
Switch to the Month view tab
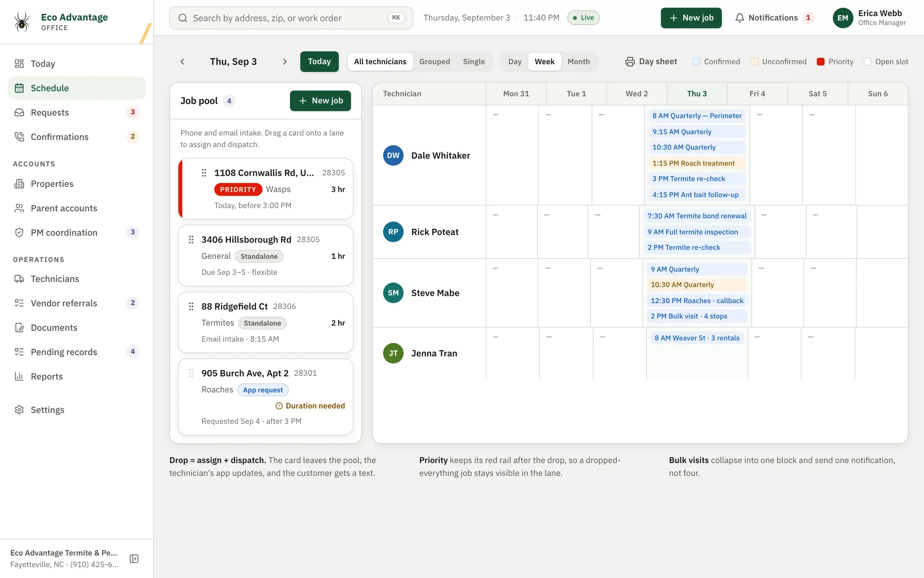pos(579,62)
